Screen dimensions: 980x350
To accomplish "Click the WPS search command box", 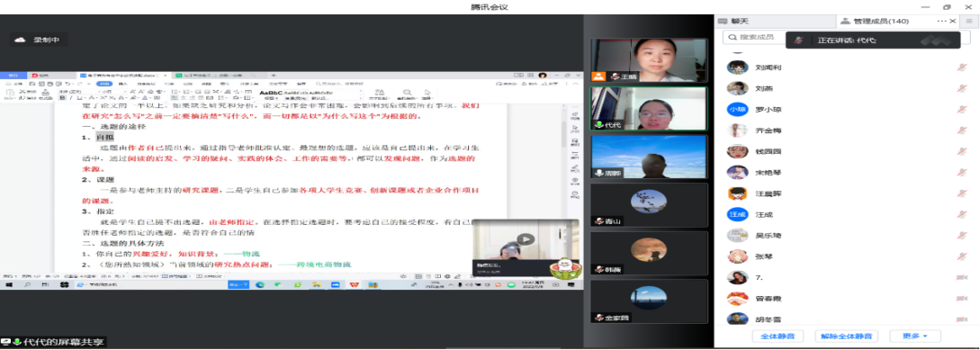I will [x=340, y=83].
